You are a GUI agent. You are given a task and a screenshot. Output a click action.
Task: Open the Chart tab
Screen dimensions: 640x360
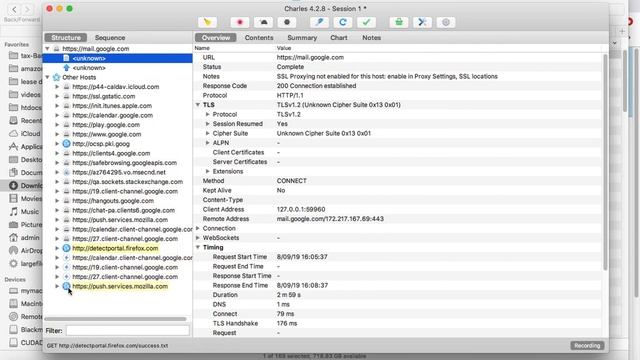pos(339,38)
